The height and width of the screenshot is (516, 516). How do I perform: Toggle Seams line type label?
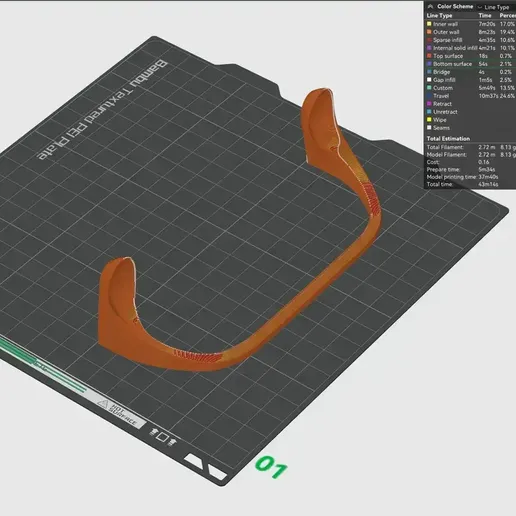(x=441, y=128)
